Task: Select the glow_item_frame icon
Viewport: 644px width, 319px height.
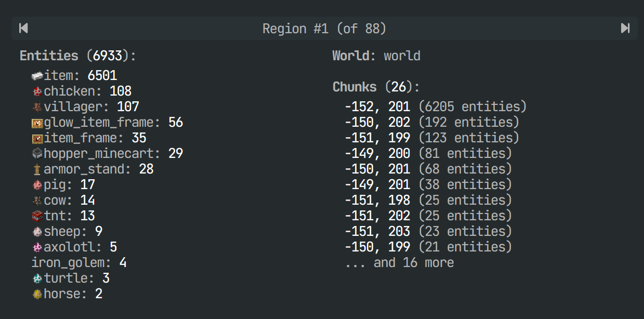Action: [37, 123]
